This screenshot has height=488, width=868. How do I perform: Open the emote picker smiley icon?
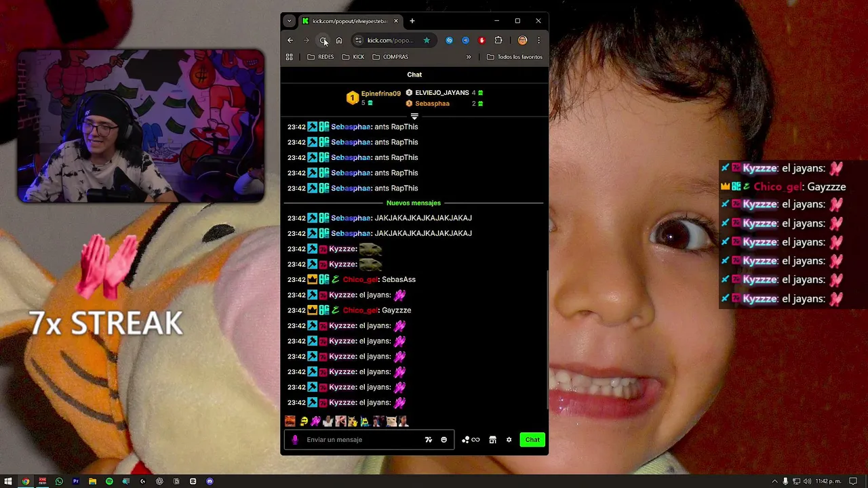pos(444,440)
